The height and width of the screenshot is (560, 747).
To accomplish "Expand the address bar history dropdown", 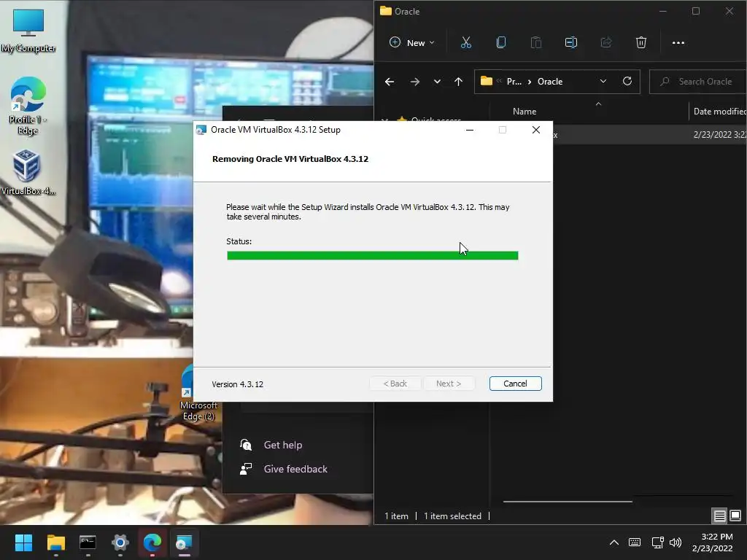I will (603, 82).
